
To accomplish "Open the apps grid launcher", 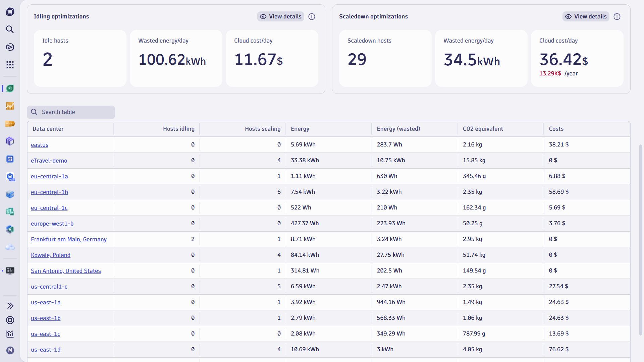I will point(10,65).
